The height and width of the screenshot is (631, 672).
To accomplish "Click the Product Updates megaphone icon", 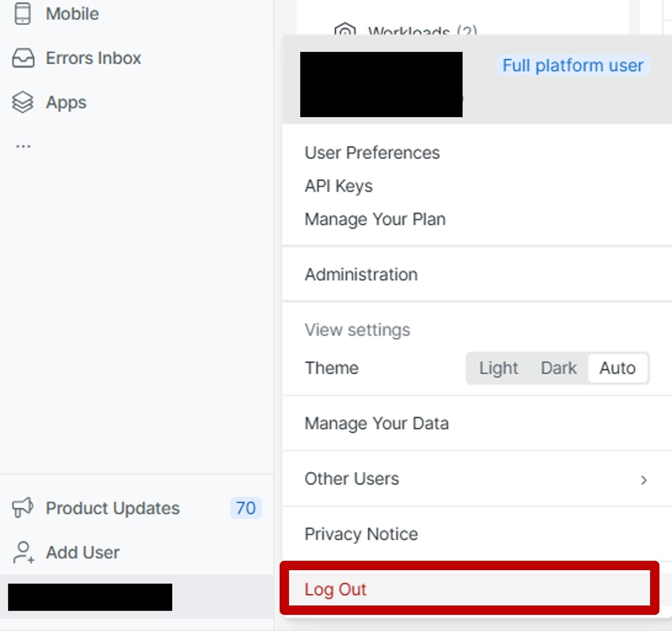I will (x=23, y=508).
